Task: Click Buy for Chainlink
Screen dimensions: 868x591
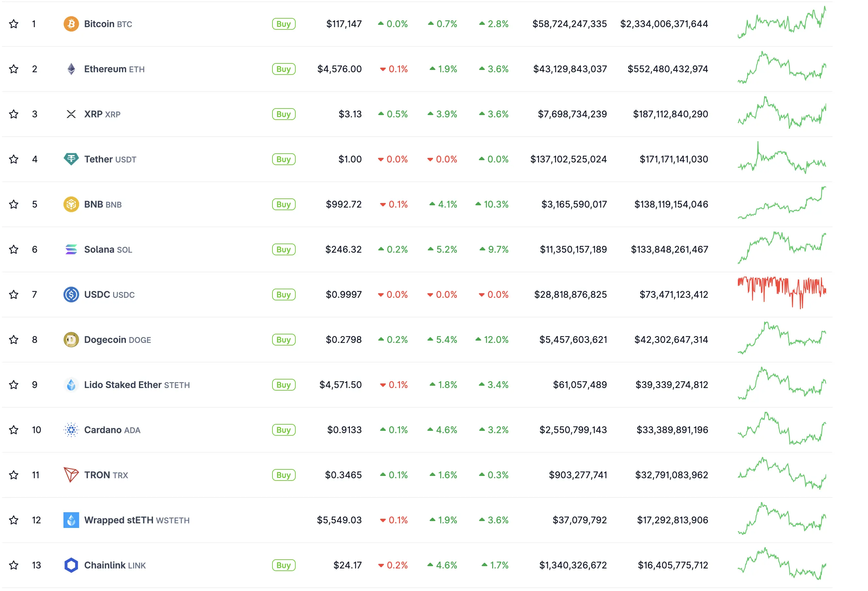Action: (284, 566)
